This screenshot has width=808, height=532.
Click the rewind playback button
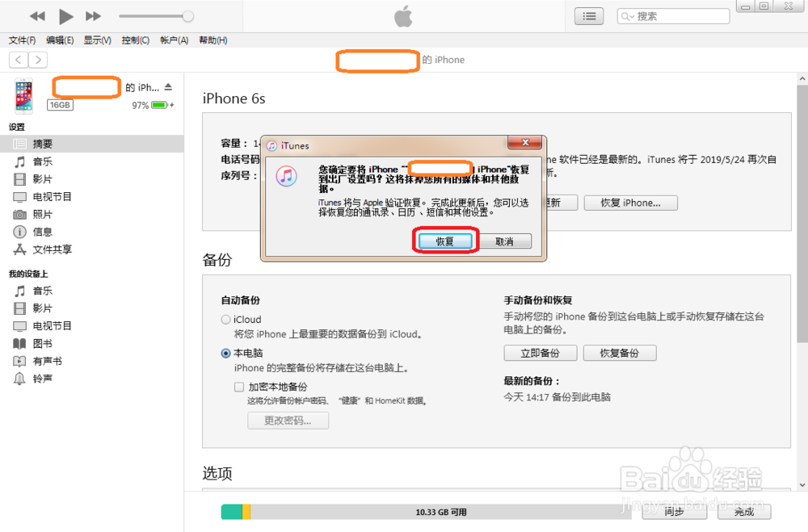tap(37, 16)
